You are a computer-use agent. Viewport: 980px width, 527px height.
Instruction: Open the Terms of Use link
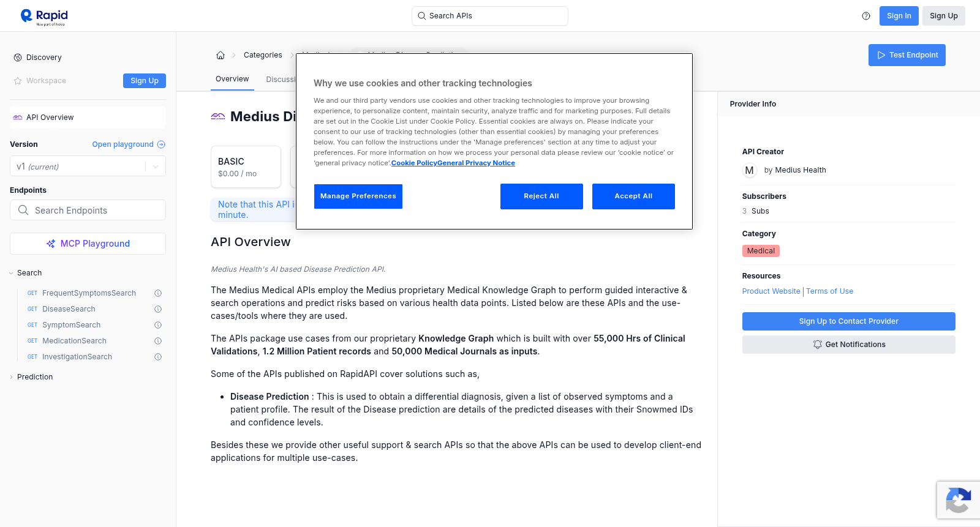(x=829, y=291)
